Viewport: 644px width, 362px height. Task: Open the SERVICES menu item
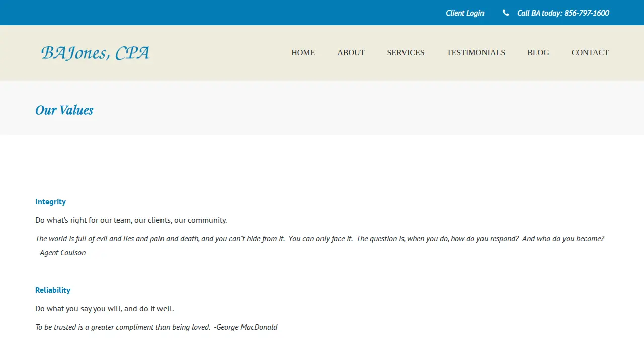406,52
